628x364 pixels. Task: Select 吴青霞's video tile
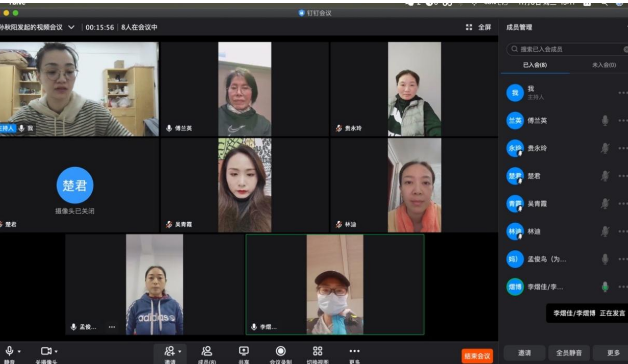point(245,185)
